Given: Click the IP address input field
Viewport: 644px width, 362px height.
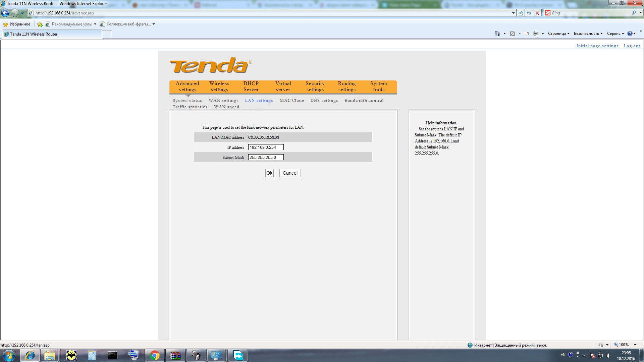Looking at the screenshot, I should (x=266, y=147).
